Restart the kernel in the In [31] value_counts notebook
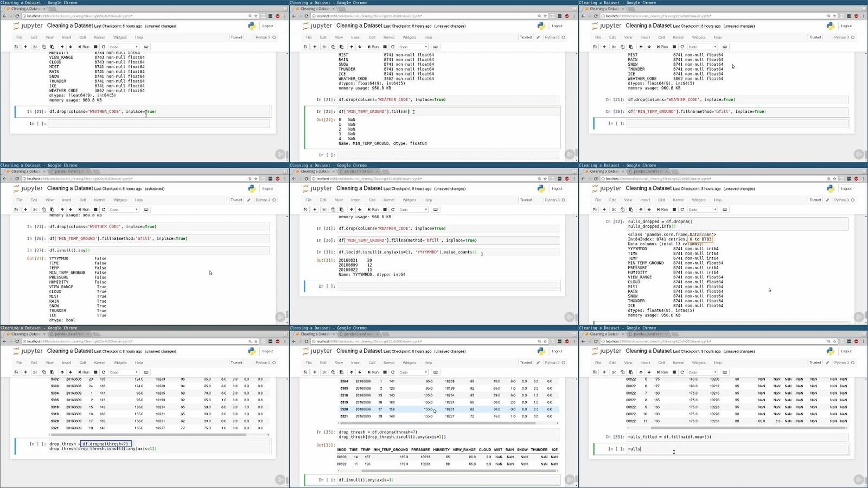Viewport: 868px width, 488px height. 392,210
